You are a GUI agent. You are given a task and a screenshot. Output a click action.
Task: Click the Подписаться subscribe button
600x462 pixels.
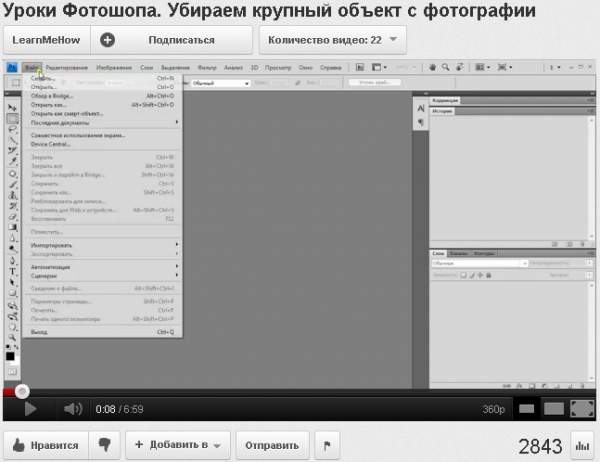[x=171, y=40]
